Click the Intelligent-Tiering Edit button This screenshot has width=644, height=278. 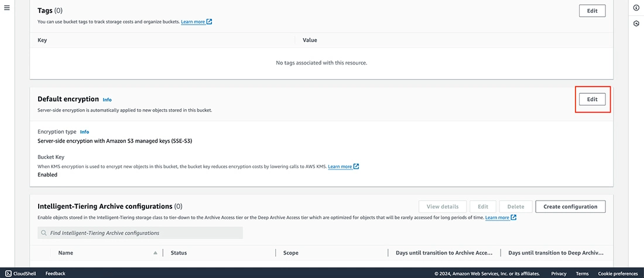pos(483,206)
